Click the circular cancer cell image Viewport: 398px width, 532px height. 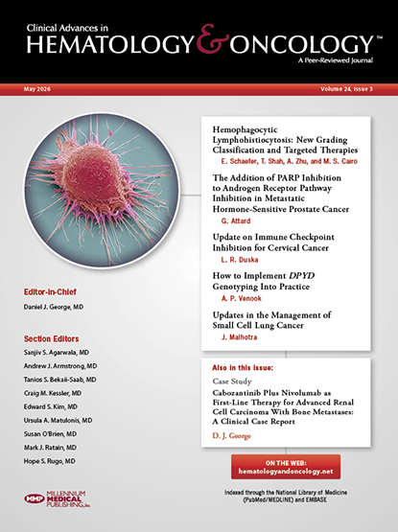[x=102, y=191]
